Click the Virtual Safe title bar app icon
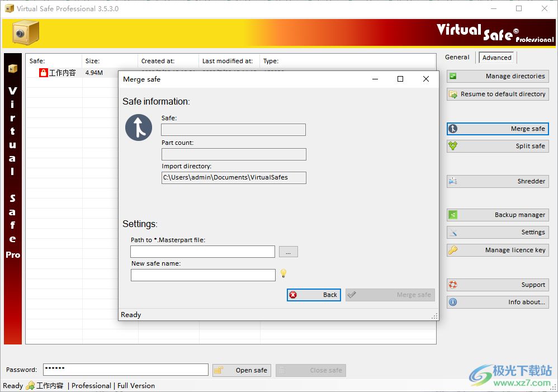The width and height of the screenshot is (558, 392). coord(10,8)
